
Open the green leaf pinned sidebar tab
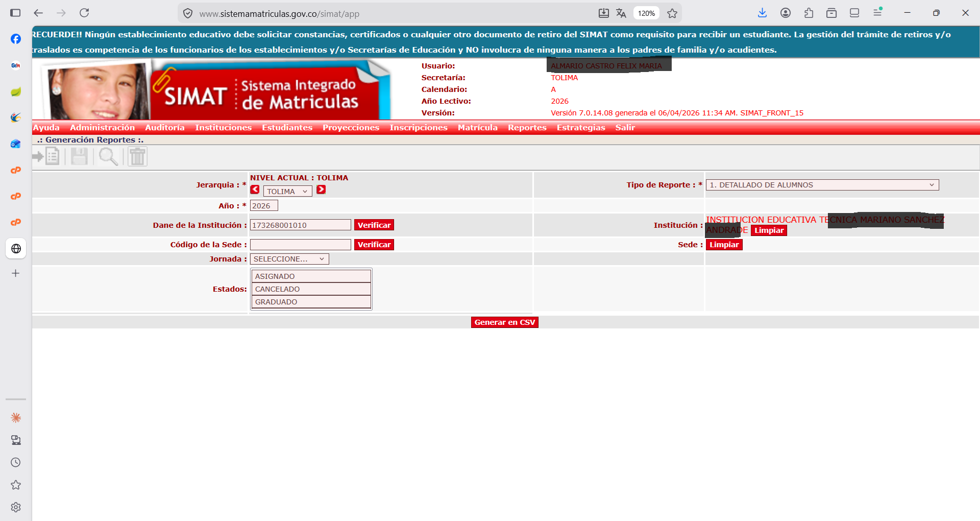click(x=16, y=91)
